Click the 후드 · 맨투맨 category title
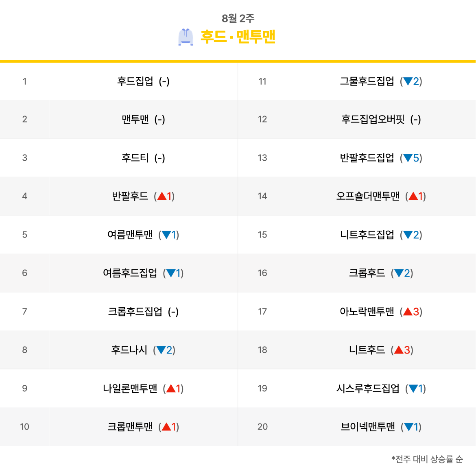 238,37
